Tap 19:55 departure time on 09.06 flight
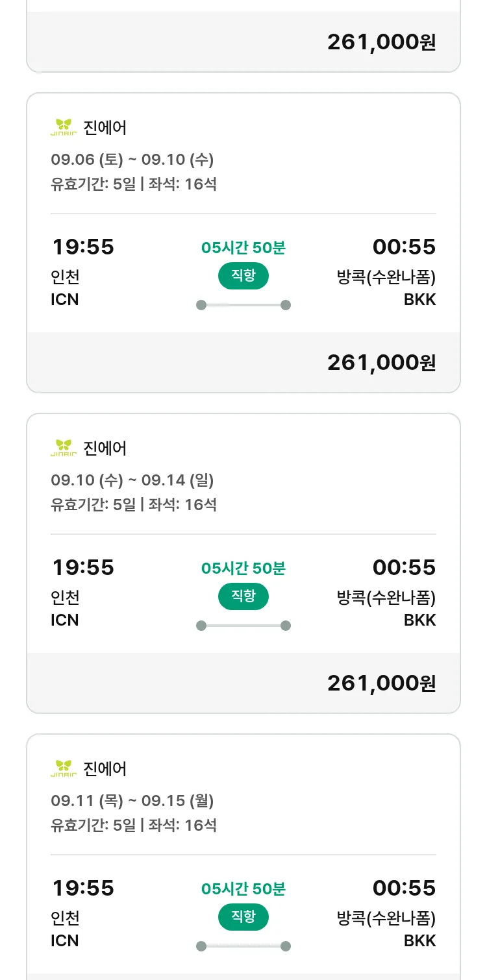The height and width of the screenshot is (980, 487). pos(82,247)
